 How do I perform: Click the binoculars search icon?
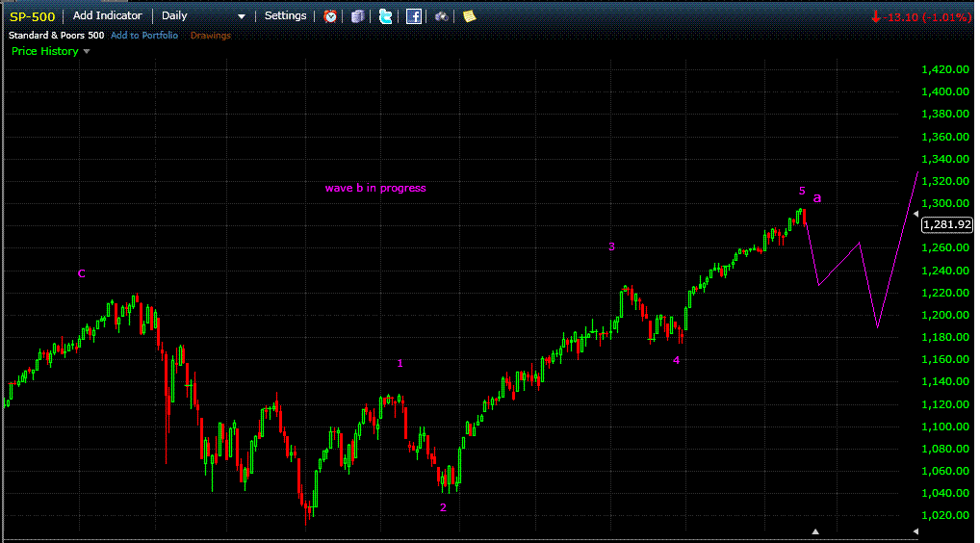441,17
